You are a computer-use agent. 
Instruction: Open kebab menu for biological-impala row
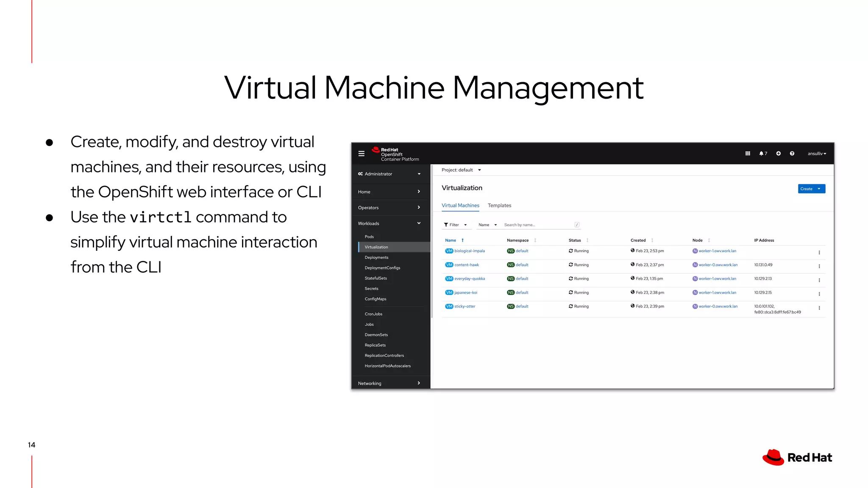coord(819,252)
